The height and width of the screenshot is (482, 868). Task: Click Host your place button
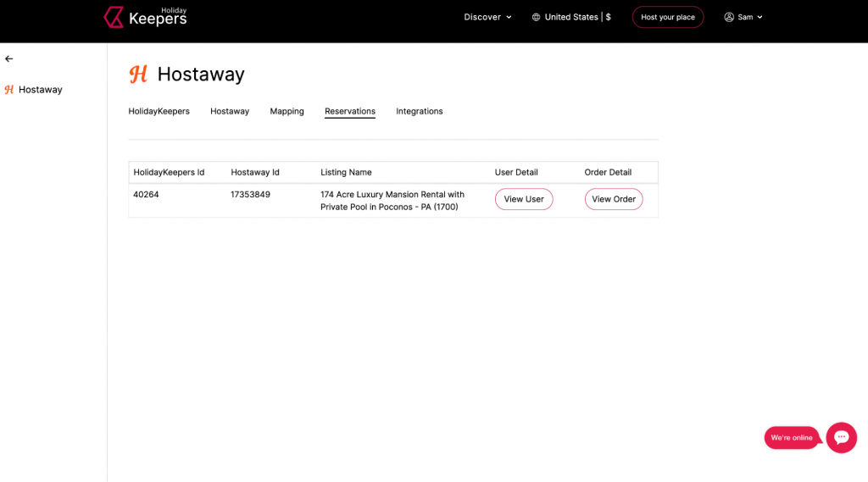click(668, 17)
